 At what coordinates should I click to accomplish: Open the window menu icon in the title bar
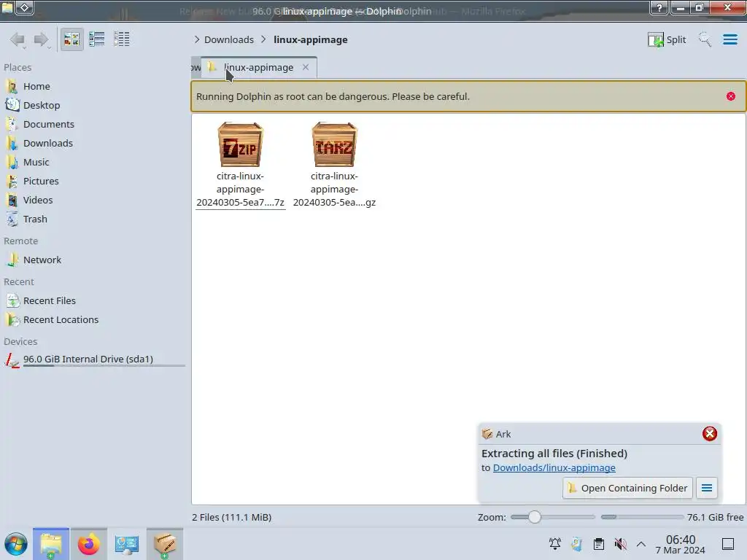coord(7,7)
